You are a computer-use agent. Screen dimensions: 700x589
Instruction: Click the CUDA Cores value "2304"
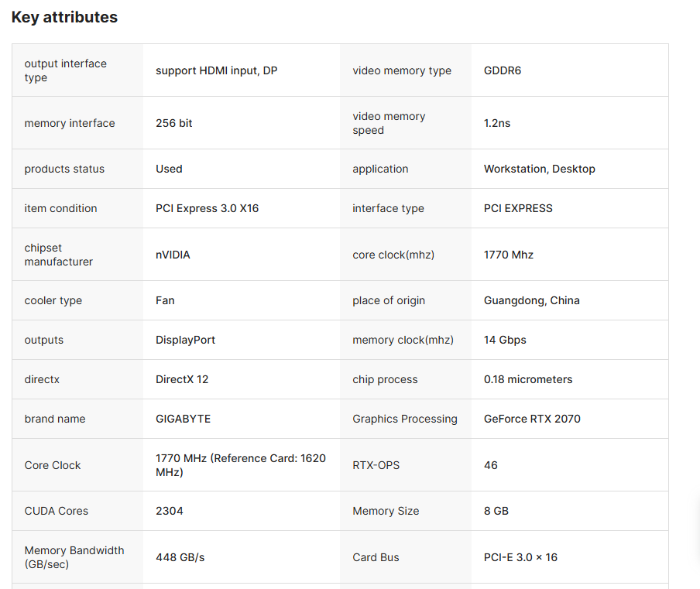pos(170,512)
